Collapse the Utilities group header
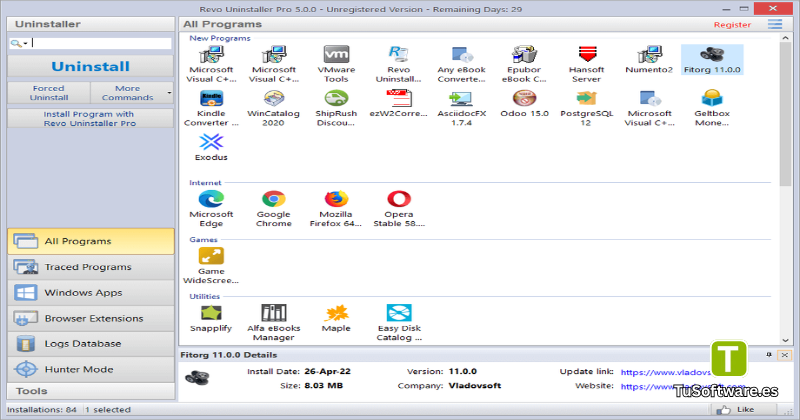The height and width of the screenshot is (420, 800). click(205, 296)
